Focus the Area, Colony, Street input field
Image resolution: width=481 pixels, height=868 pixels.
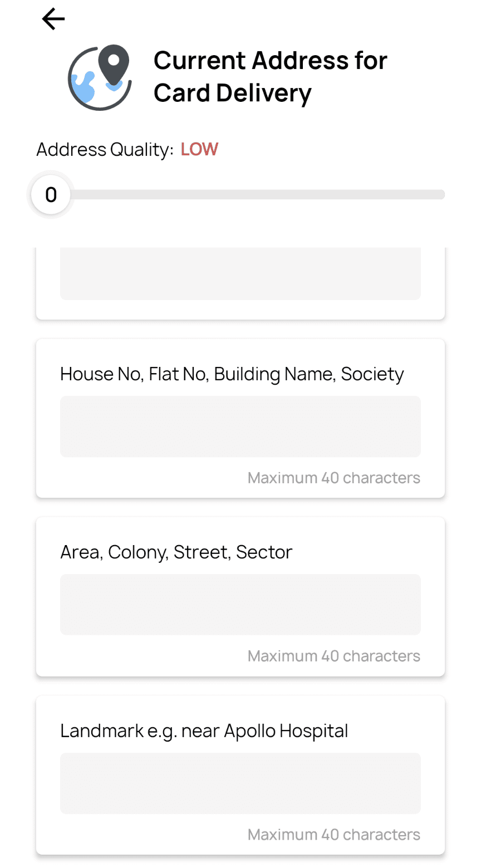(240, 605)
